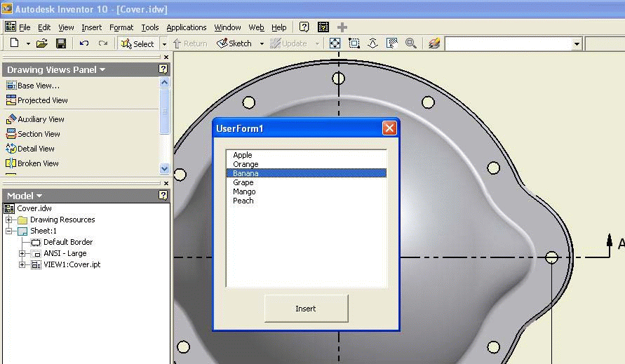This screenshot has height=364, width=625.
Task: Click the Update toolbar button
Action: 288,43
